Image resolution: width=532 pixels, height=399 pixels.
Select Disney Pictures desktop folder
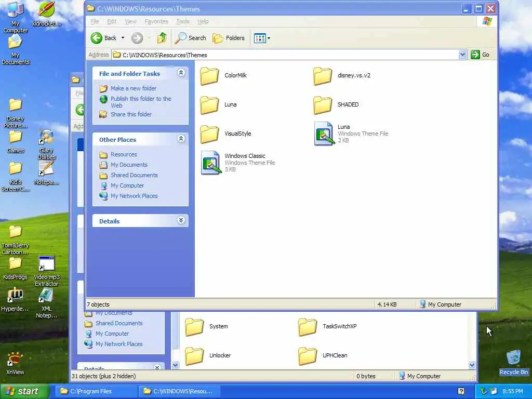coord(15,113)
